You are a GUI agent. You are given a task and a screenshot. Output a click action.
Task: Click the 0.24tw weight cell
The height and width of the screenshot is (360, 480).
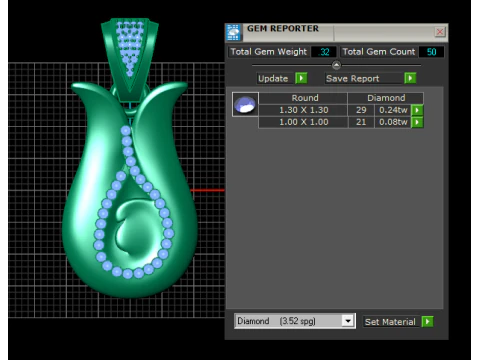pyautogui.click(x=393, y=110)
